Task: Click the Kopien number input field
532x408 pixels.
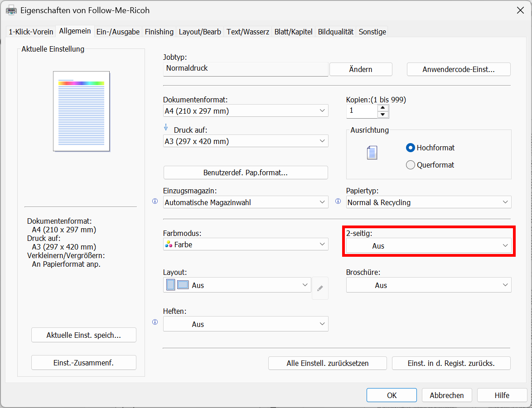Action: click(x=362, y=111)
